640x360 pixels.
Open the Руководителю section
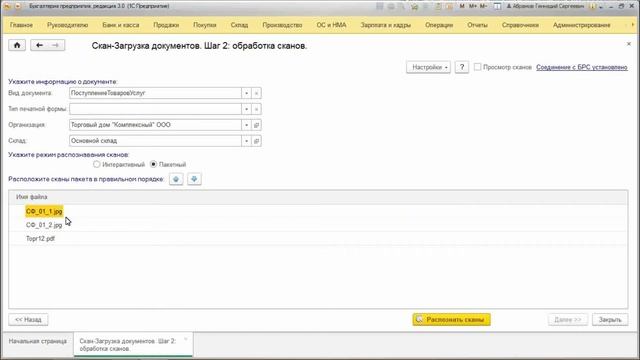67,25
